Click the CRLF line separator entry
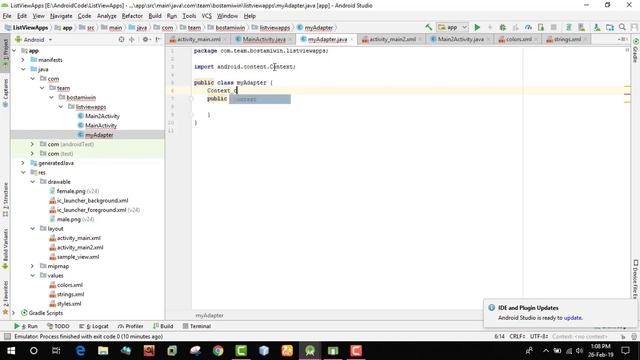This screenshot has width=640, height=360. pyautogui.click(x=517, y=336)
